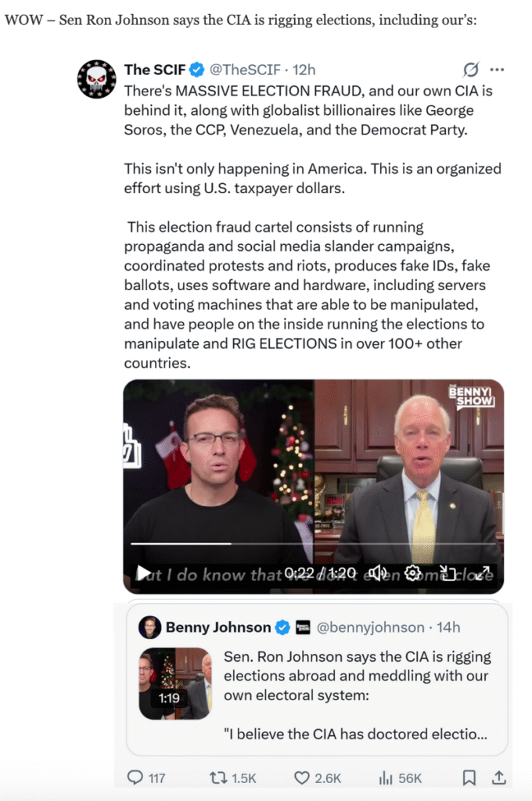Screen dimensions: 532x801
Task: Open The SCIF skull profile avatar
Action: click(x=96, y=78)
